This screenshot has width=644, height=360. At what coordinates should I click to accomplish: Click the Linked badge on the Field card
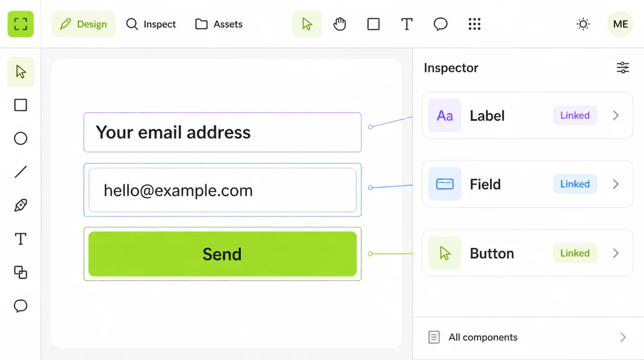(575, 184)
